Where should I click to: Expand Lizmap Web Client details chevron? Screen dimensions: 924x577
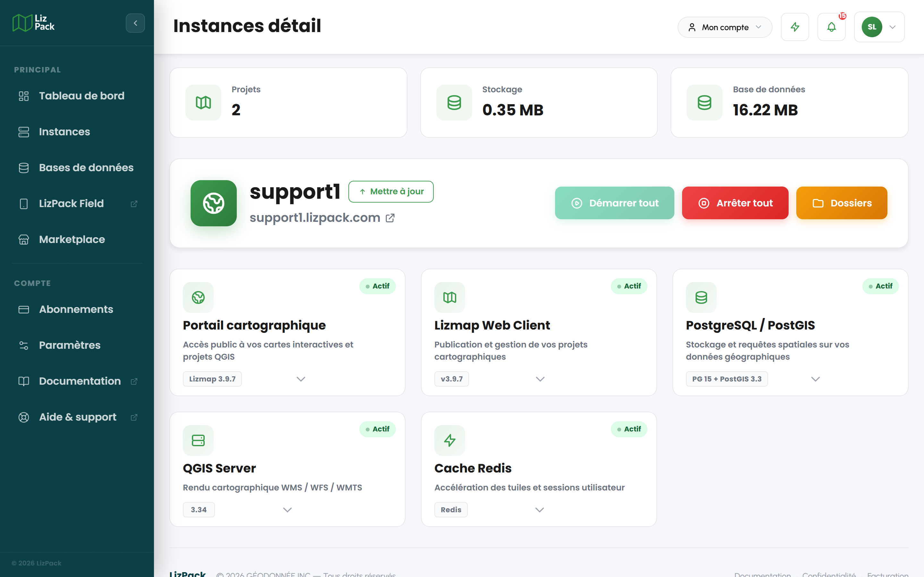tap(540, 379)
